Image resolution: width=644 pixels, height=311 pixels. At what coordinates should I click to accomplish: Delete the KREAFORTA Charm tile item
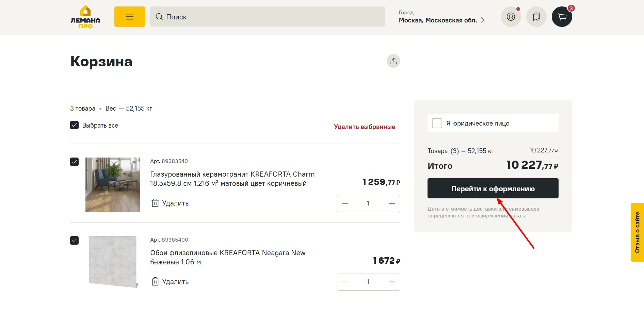(x=170, y=203)
